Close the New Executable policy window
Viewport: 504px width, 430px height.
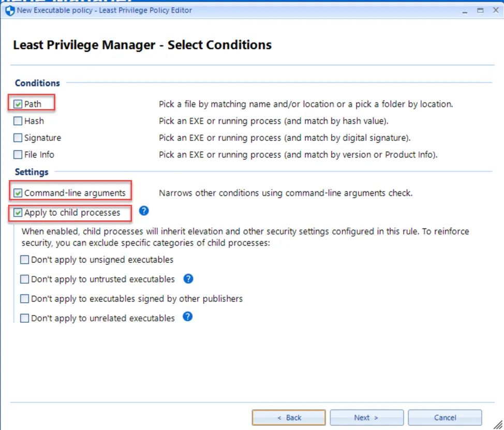coord(495,10)
